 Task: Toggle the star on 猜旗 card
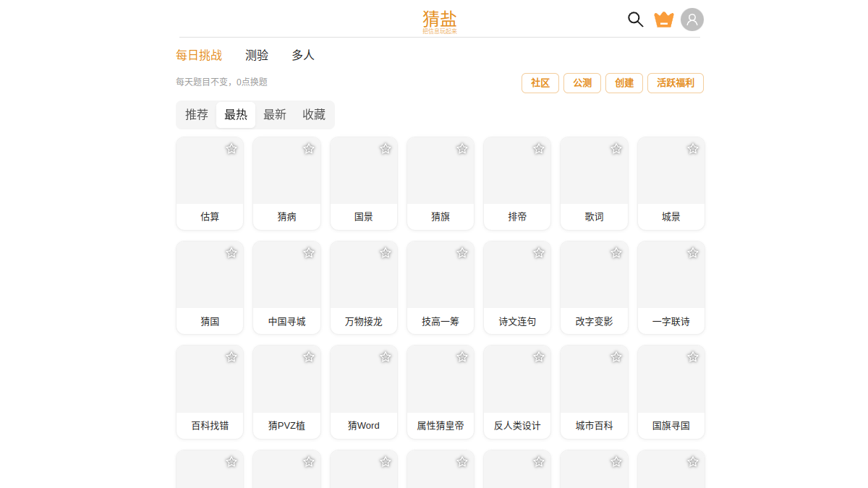click(462, 149)
